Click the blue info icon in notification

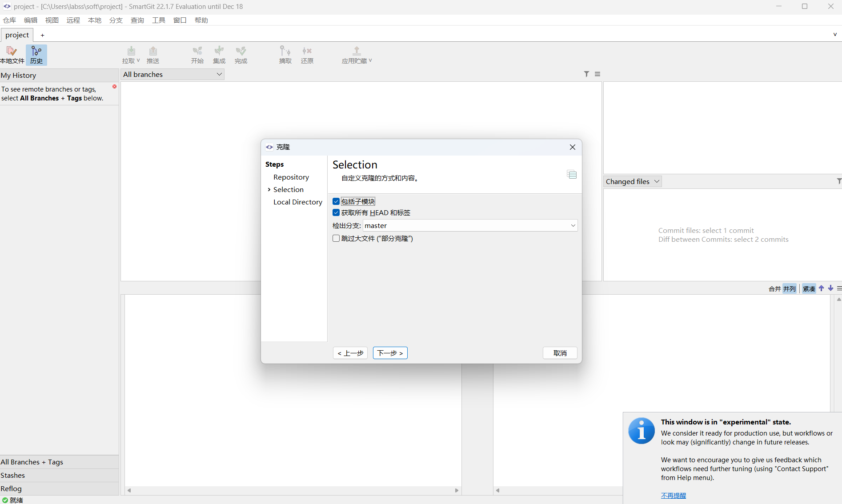click(x=641, y=431)
